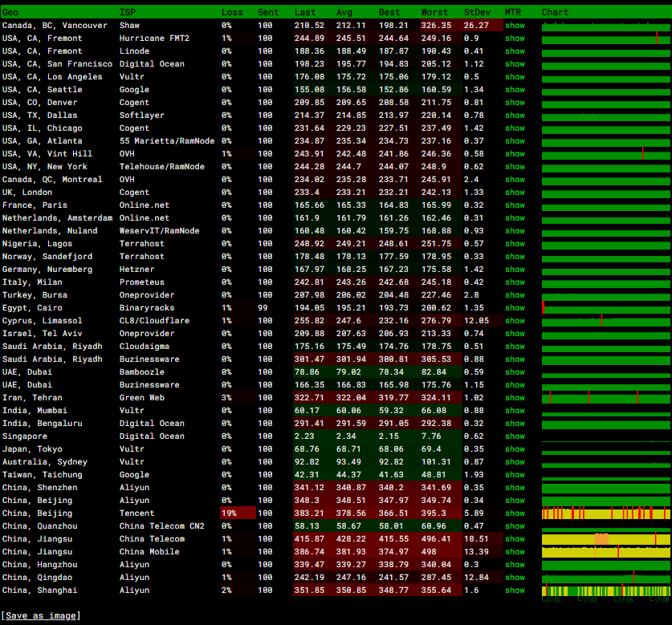Image resolution: width=672 pixels, height=625 pixels.
Task: Click the 'Save as image' link
Action: click(41, 615)
